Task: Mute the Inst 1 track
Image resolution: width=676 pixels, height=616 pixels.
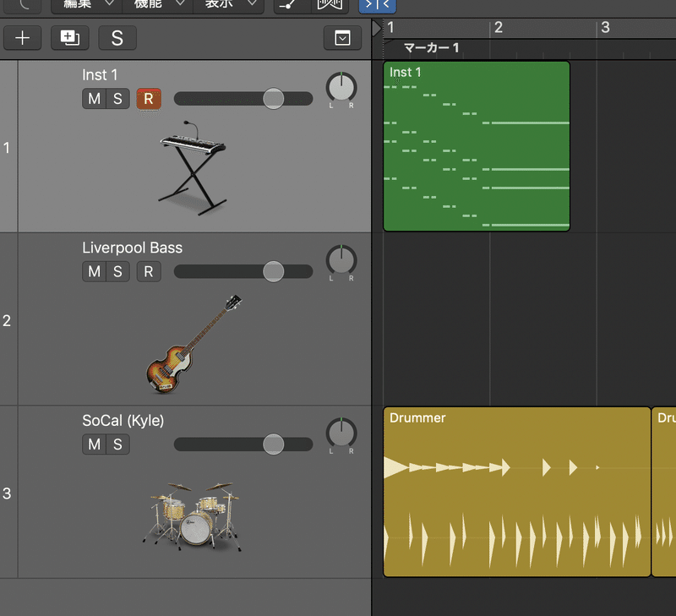Action: (x=94, y=99)
